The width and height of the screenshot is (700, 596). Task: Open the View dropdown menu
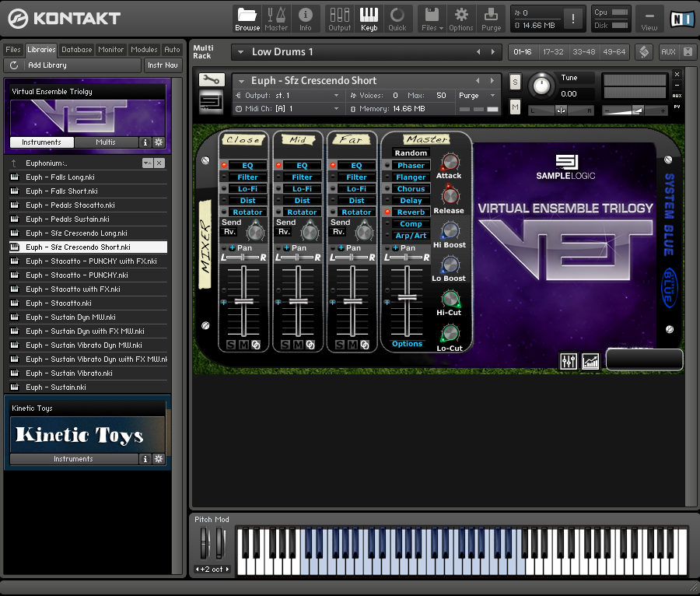(x=649, y=19)
